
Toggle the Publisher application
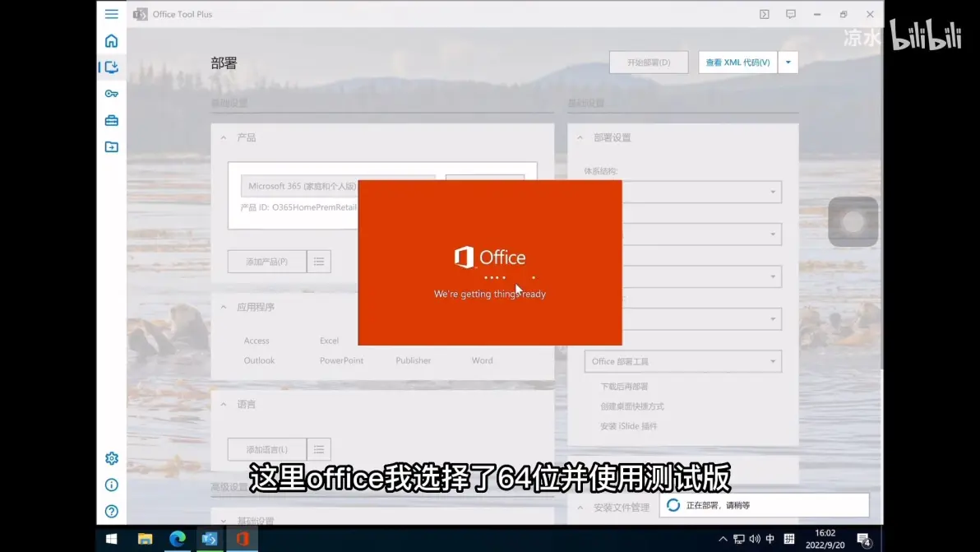pos(413,360)
